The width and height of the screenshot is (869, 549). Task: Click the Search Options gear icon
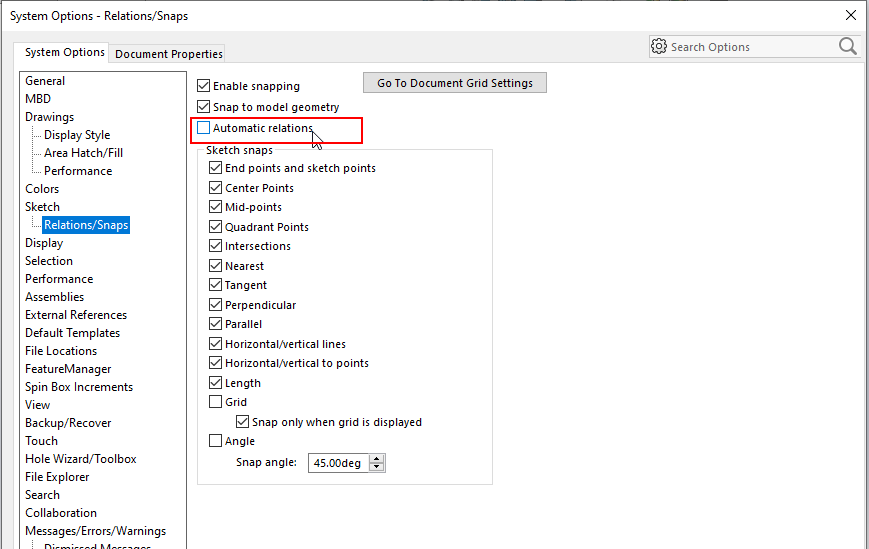(x=658, y=47)
